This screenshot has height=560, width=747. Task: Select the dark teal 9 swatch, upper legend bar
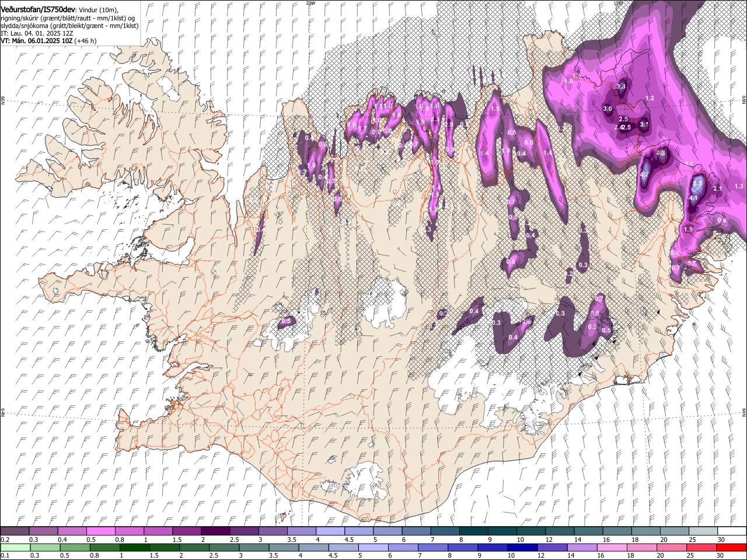(x=502, y=531)
